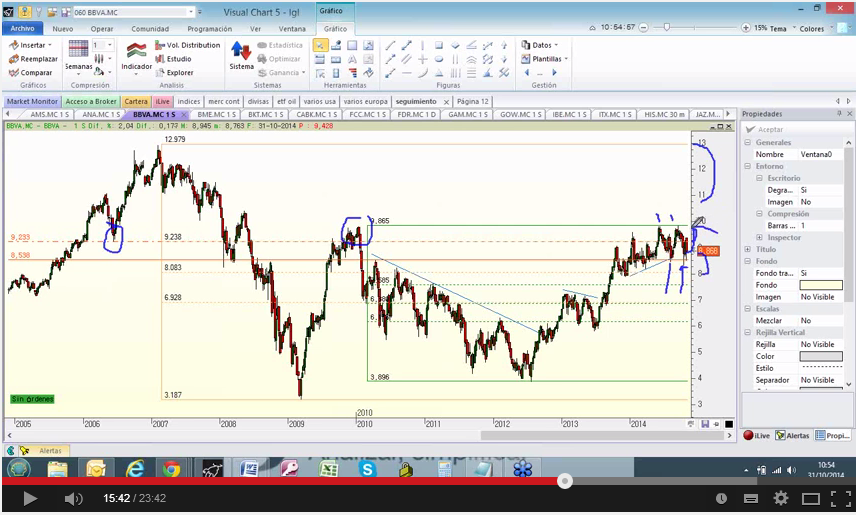
Task: Select the pointer tool in Herramientas
Action: point(320,45)
